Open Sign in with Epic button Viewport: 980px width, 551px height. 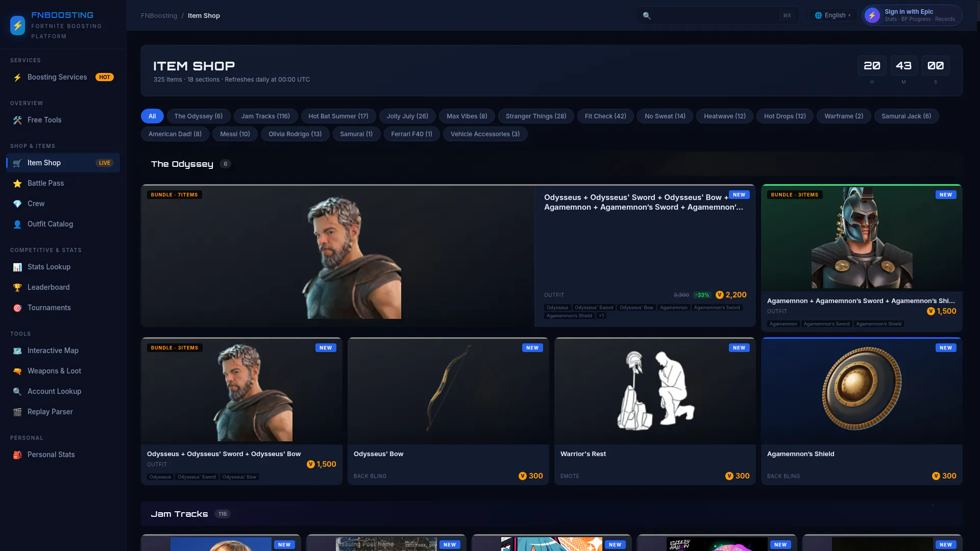(x=912, y=15)
